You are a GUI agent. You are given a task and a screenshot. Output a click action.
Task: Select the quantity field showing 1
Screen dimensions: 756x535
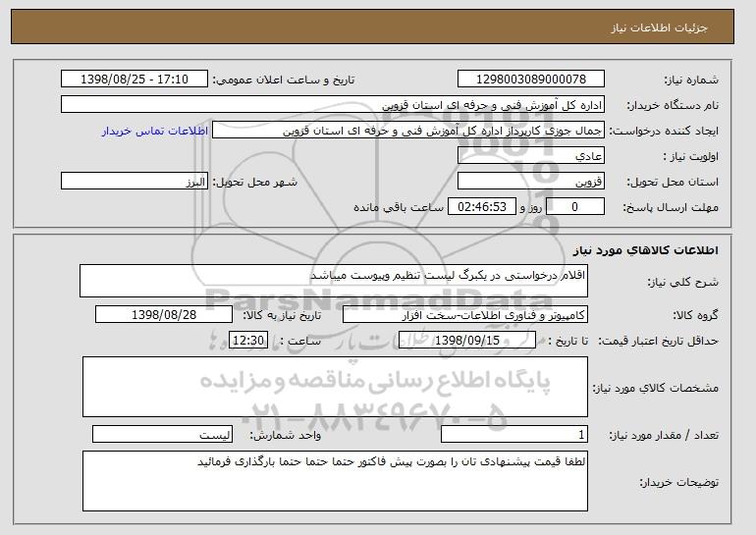(514, 434)
